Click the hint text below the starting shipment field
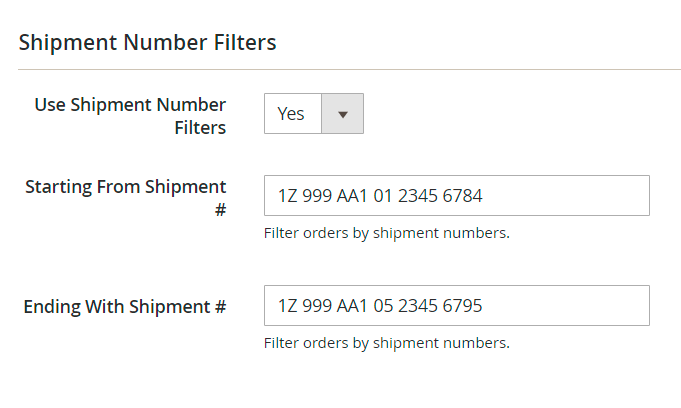The height and width of the screenshot is (408, 681). point(387,233)
